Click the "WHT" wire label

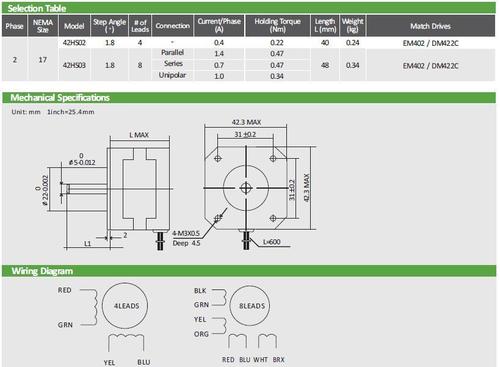pos(261,360)
